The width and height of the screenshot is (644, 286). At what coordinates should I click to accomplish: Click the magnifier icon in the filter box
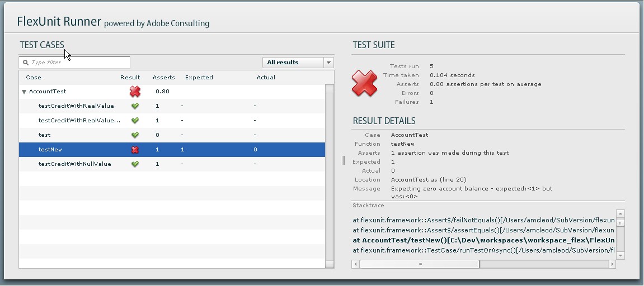point(26,63)
